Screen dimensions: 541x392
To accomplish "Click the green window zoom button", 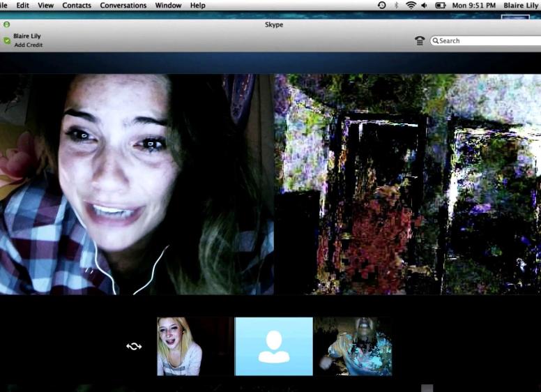I will click(x=6, y=24).
